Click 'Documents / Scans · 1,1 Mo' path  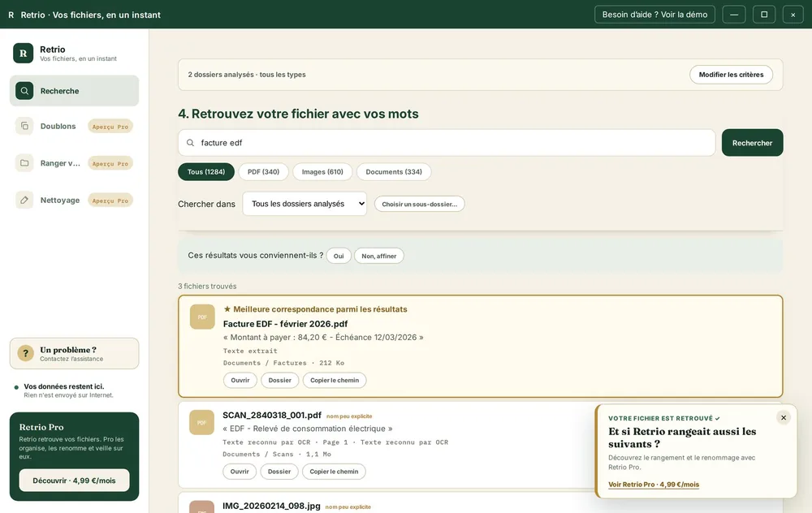[x=277, y=454]
